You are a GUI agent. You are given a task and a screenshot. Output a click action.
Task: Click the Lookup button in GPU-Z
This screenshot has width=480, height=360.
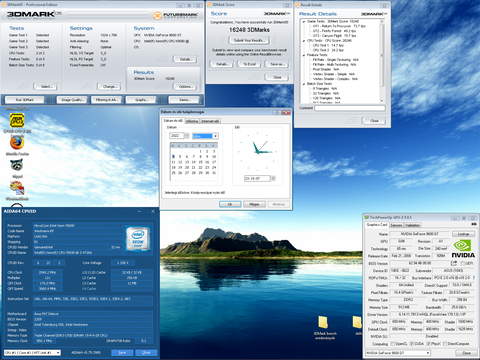pos(463,234)
